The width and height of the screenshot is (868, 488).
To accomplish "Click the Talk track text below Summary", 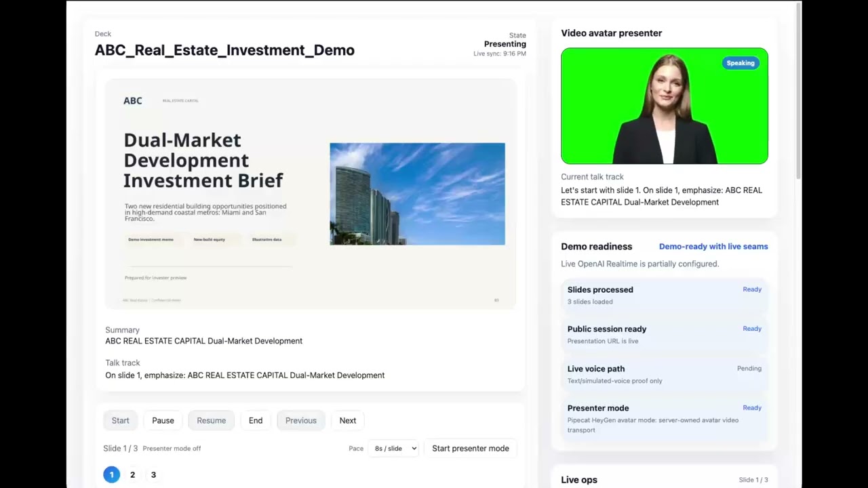I will pyautogui.click(x=245, y=375).
